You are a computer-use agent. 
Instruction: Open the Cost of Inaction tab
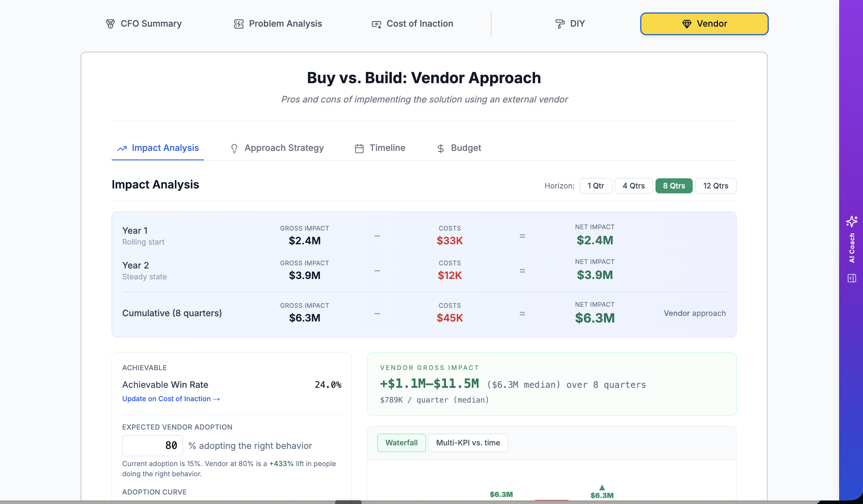coord(413,24)
